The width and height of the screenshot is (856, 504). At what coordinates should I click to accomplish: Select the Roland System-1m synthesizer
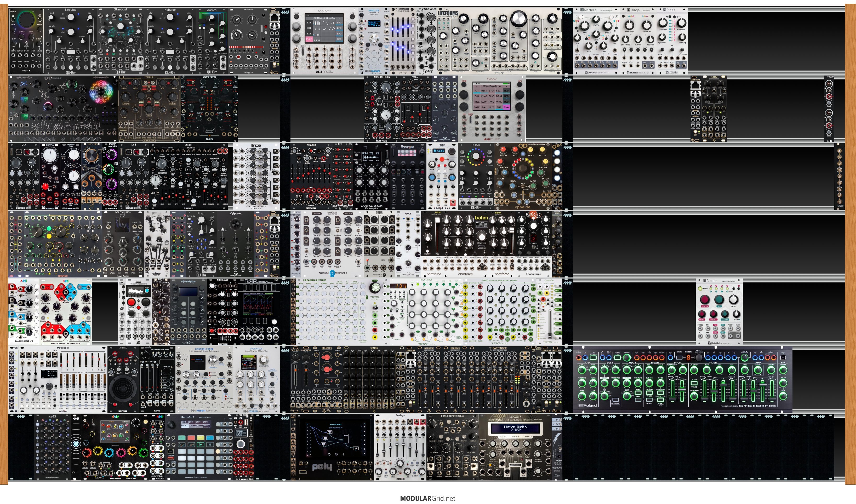tap(683, 379)
